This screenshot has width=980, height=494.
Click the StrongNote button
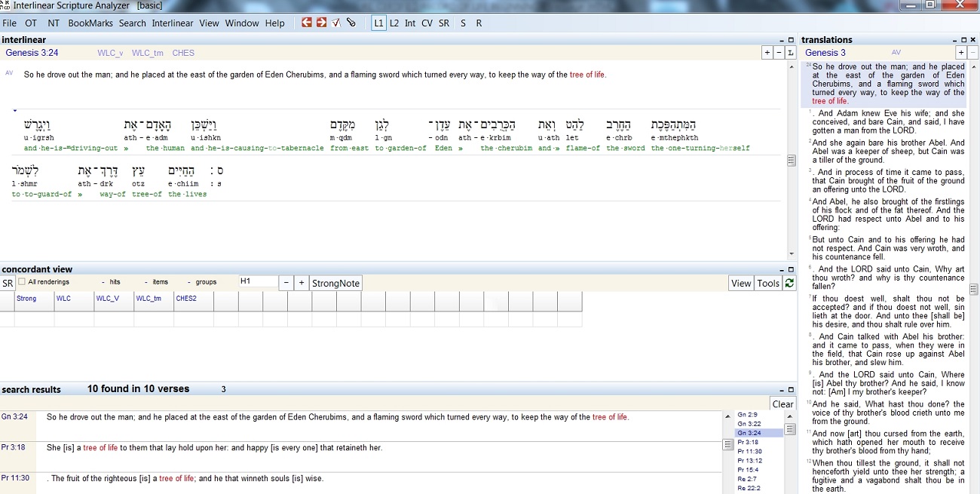[336, 283]
